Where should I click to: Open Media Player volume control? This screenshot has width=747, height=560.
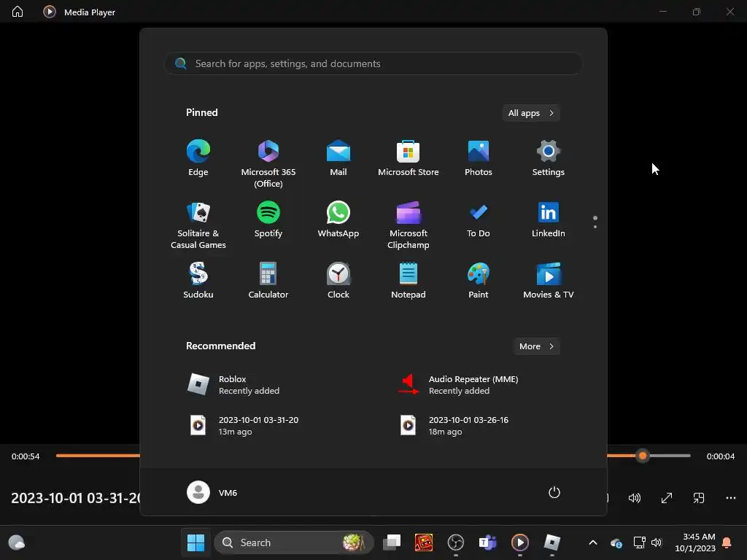(x=635, y=498)
